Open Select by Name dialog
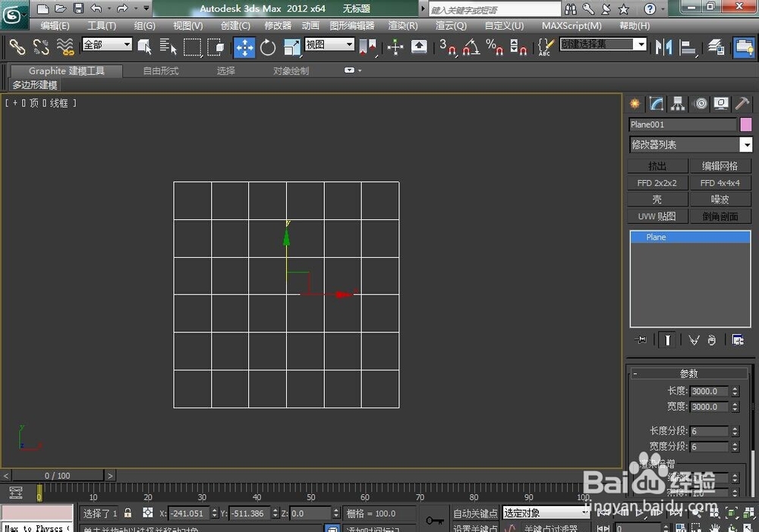 coord(168,47)
